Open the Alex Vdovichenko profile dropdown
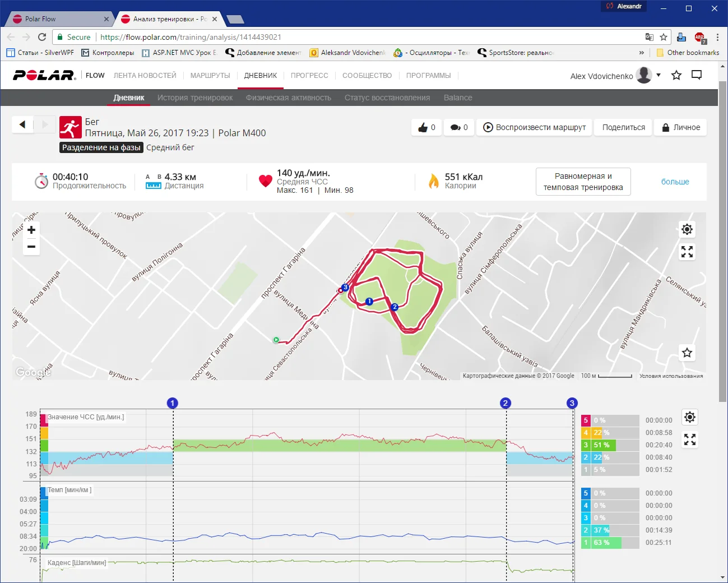Image resolution: width=728 pixels, height=583 pixels. coord(659,75)
